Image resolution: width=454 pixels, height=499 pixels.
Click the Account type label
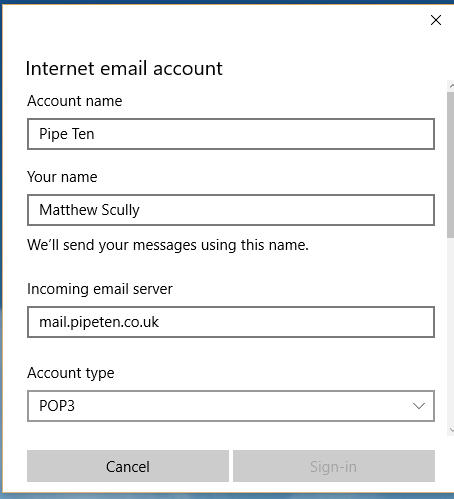point(71,373)
